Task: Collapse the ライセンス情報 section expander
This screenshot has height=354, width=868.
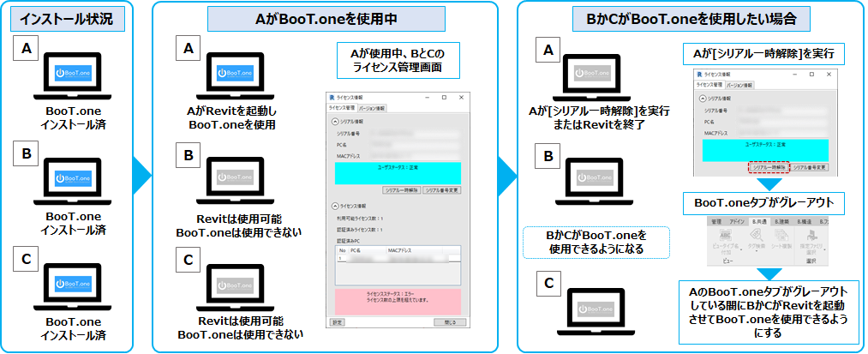Action: click(x=335, y=206)
